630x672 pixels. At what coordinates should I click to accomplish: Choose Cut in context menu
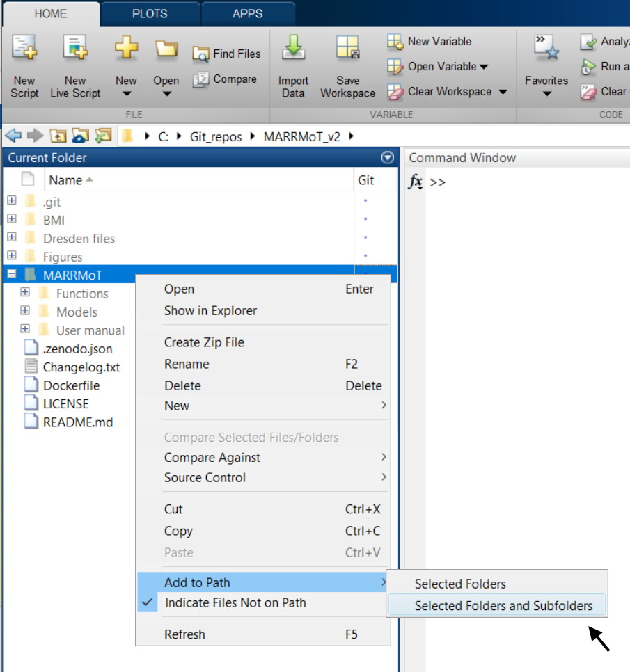coord(263,510)
